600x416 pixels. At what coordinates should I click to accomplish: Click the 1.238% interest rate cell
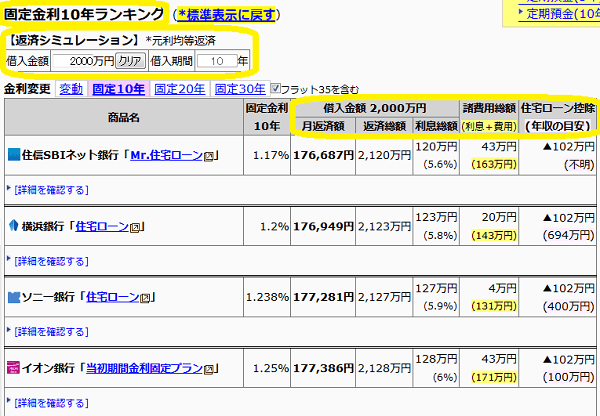coord(267,297)
